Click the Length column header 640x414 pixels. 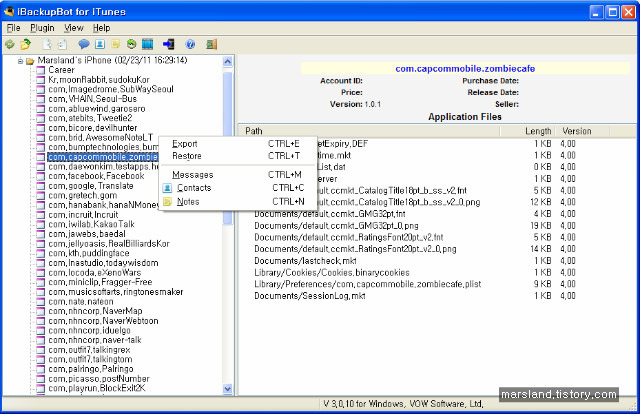click(x=527, y=131)
